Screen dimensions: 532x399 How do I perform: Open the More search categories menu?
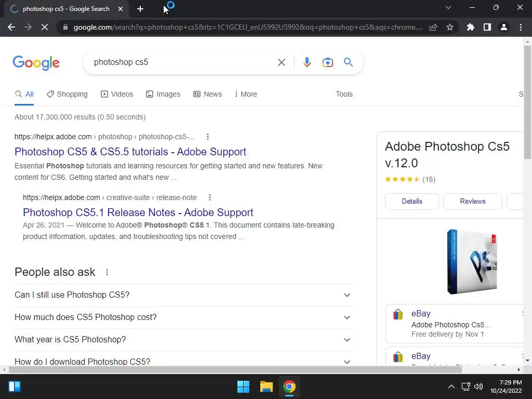[x=246, y=95]
